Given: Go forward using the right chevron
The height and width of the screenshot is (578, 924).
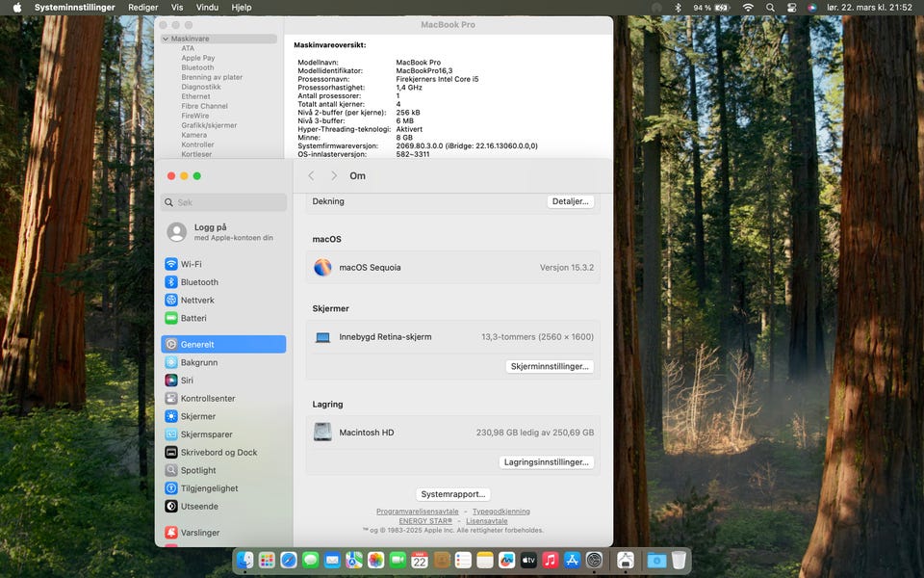Looking at the screenshot, I should pos(334,175).
